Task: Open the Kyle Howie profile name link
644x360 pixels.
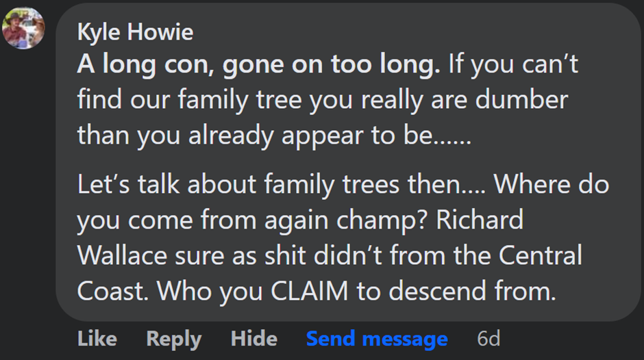Action: point(135,31)
